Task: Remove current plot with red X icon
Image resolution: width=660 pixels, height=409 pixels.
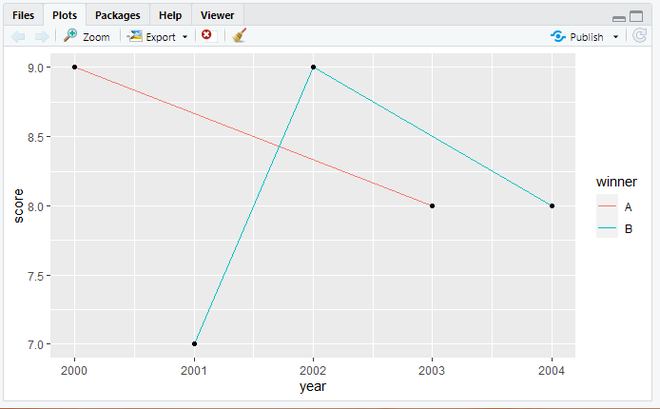Action: tap(207, 35)
